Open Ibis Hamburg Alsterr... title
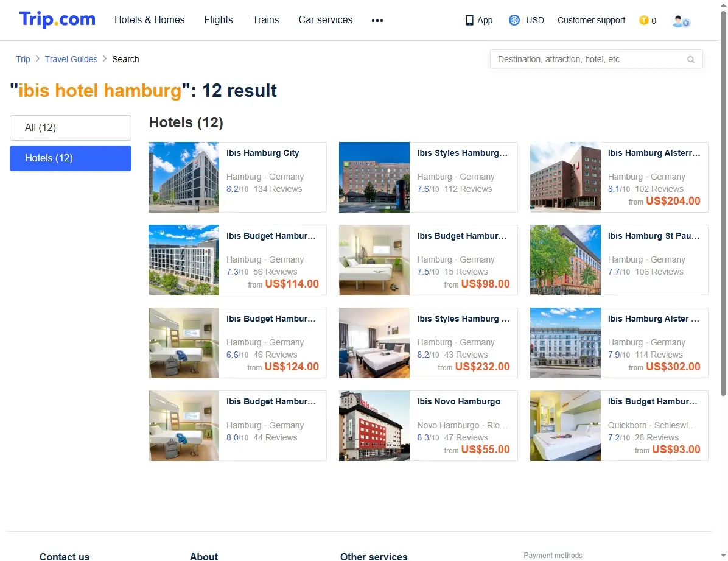The height and width of the screenshot is (561, 728). point(654,153)
